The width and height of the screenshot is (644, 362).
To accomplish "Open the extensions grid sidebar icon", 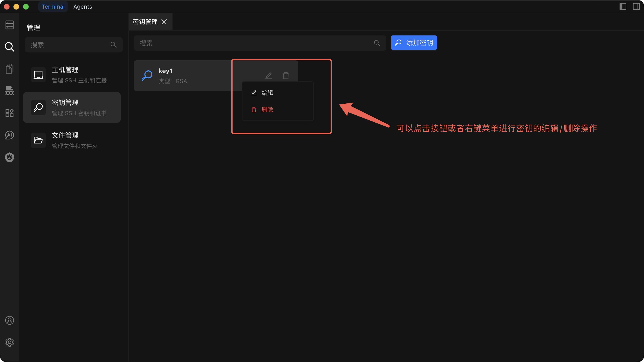I will pos(10,113).
